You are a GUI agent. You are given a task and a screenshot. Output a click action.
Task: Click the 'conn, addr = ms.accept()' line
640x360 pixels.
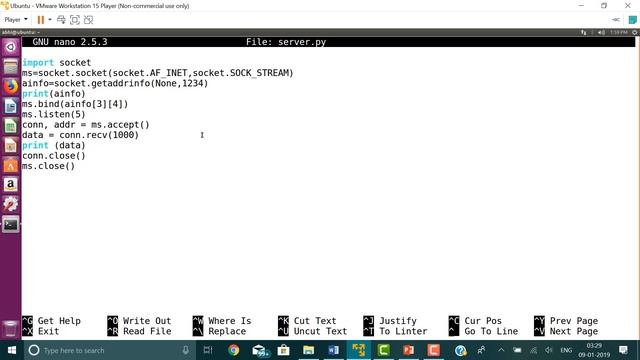point(86,124)
